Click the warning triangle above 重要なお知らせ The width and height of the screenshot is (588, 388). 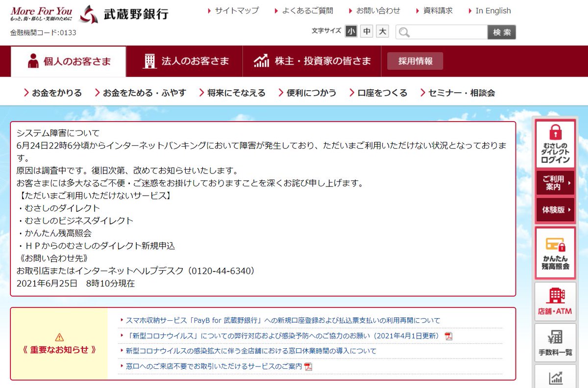point(59,337)
